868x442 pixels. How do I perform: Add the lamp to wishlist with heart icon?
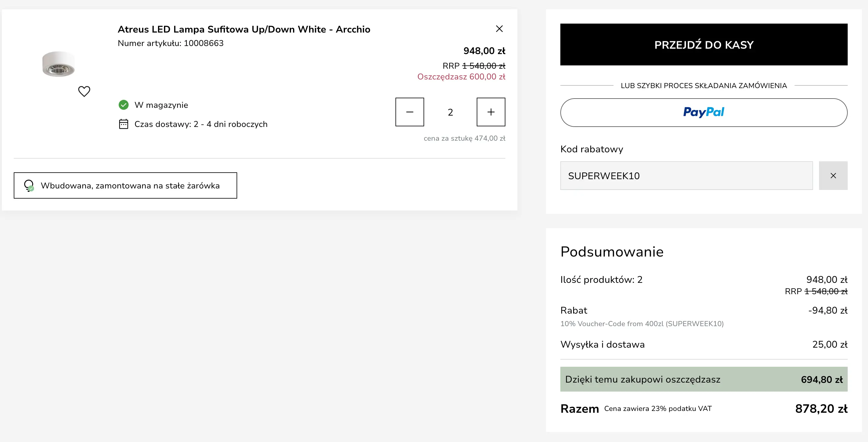(84, 91)
